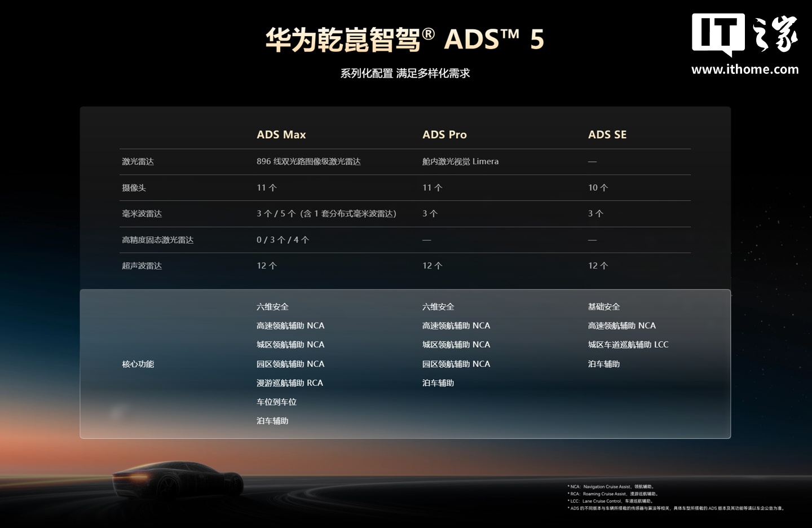The width and height of the screenshot is (812, 528).
Task: Click the "11 个" camera count under ADS Max
Action: (267, 188)
